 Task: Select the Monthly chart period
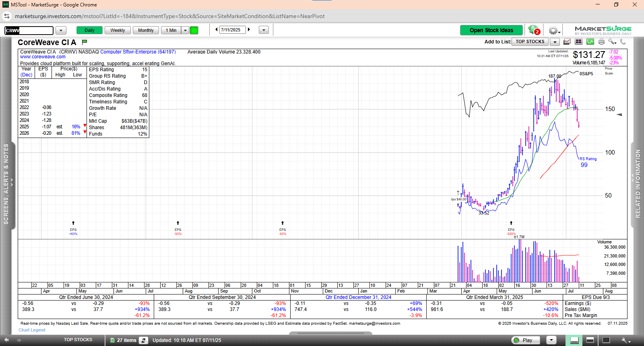(146, 30)
